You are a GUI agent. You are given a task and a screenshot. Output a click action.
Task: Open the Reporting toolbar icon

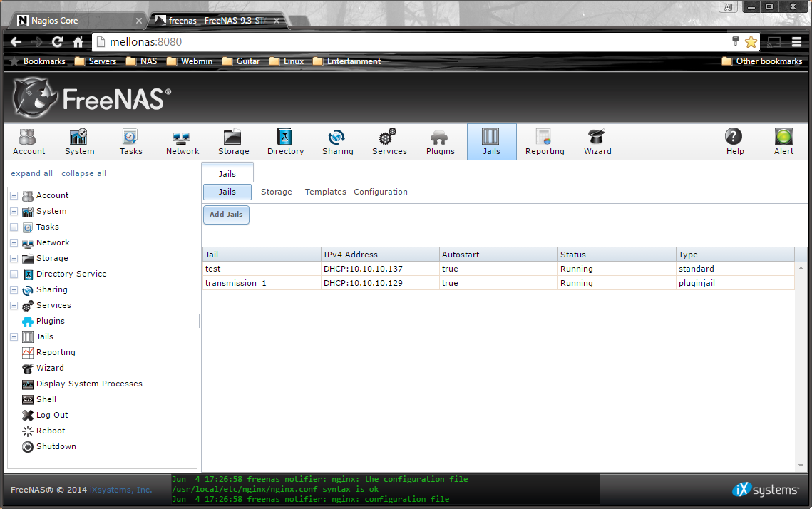tap(544, 142)
